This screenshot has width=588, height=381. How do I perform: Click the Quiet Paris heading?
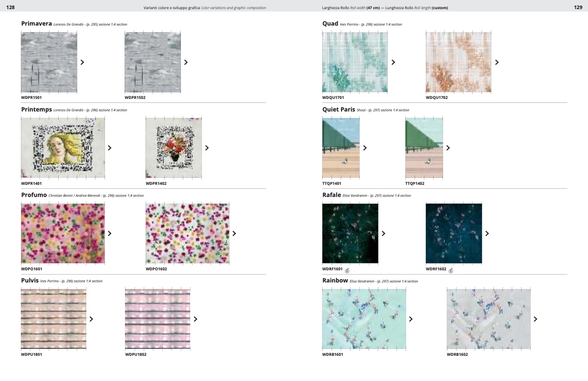338,110
